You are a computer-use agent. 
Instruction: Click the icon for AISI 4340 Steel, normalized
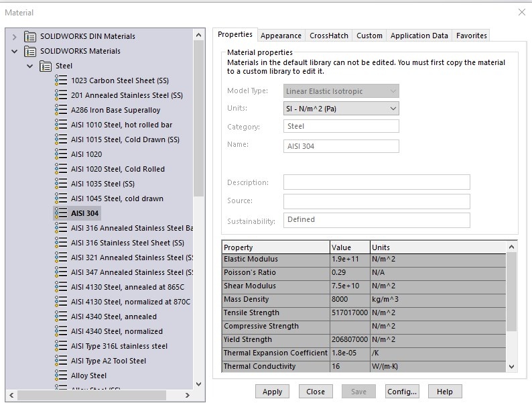[61, 331]
